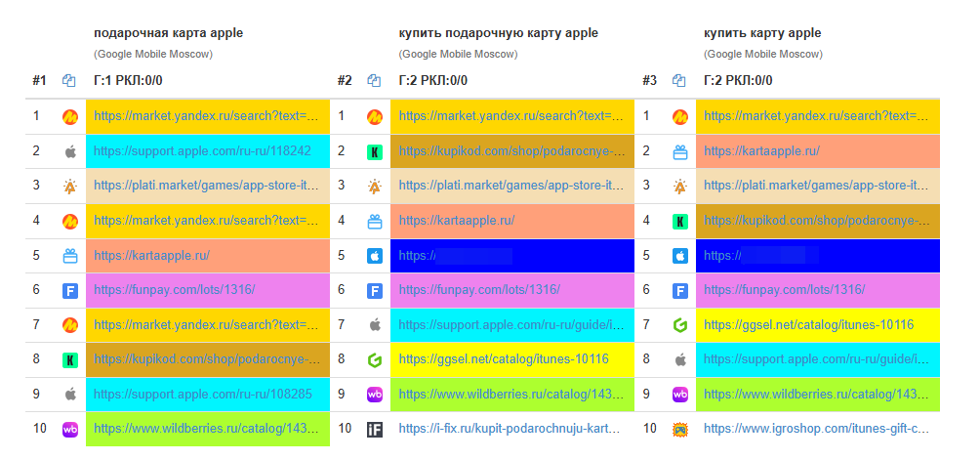The image size is (980, 460).
Task: Open i-fix.ru link in column #2 row 10
Action: tap(511, 429)
